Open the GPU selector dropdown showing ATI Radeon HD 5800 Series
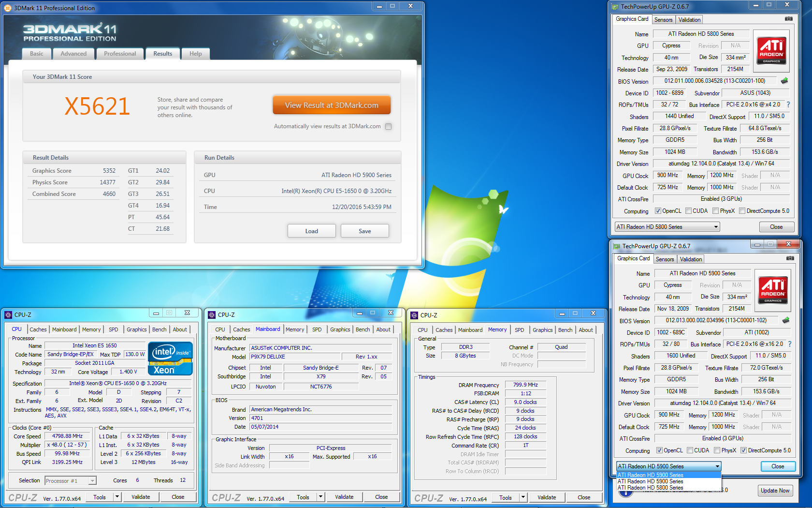This screenshot has width=812, height=508. click(x=667, y=227)
